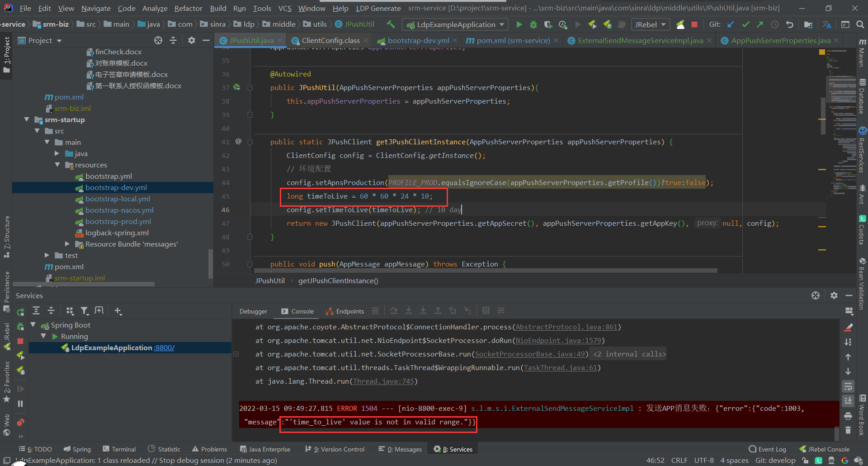Commit changes with Git green checkmark
This screenshot has width=868, height=466.
(745, 24)
